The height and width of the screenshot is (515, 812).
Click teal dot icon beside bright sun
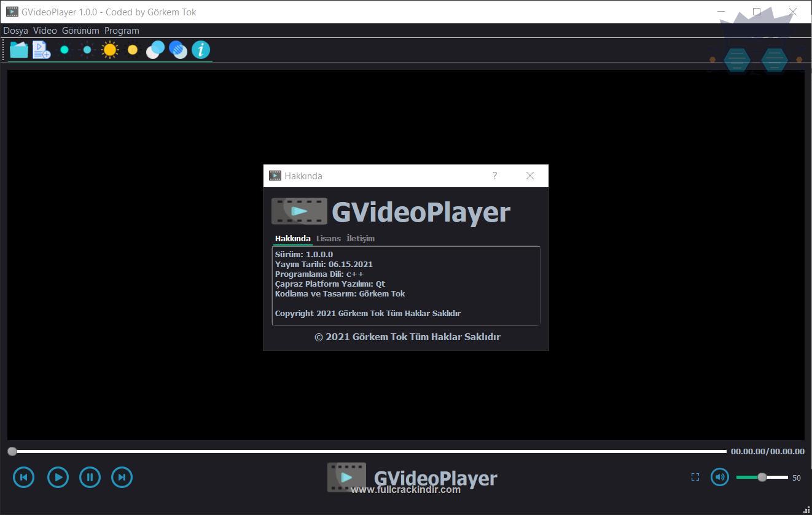87,50
